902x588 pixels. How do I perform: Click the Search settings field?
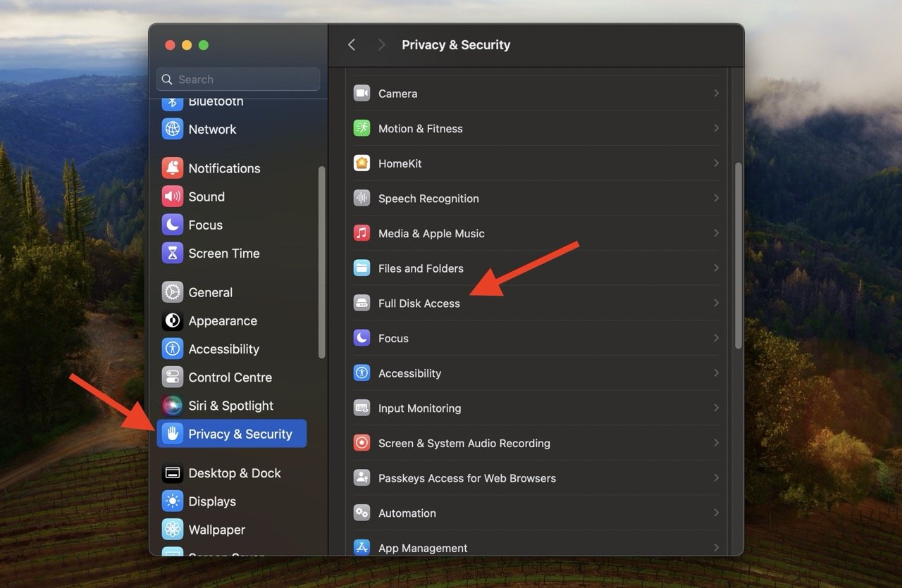click(238, 80)
